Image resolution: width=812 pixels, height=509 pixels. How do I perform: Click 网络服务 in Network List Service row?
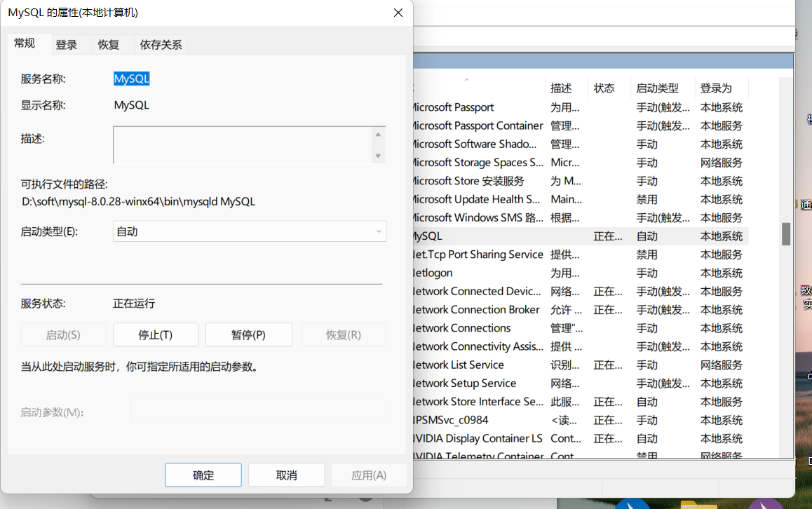[722, 365]
